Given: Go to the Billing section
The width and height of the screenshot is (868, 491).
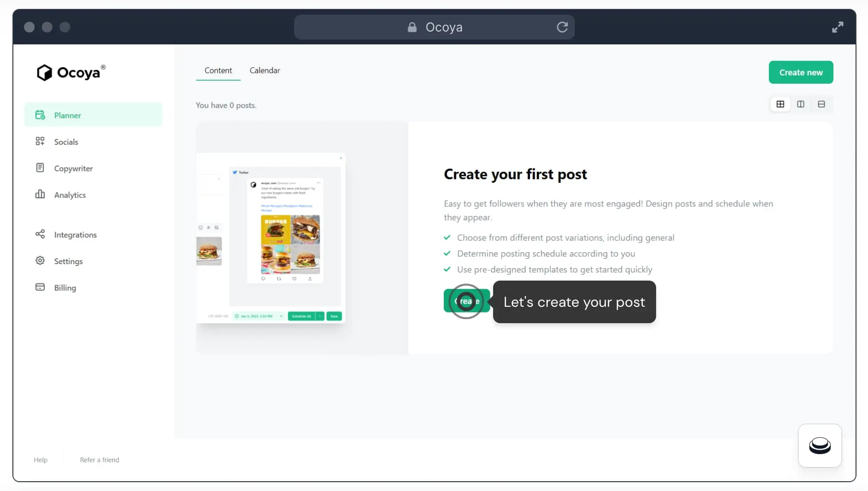Looking at the screenshot, I should coord(65,288).
